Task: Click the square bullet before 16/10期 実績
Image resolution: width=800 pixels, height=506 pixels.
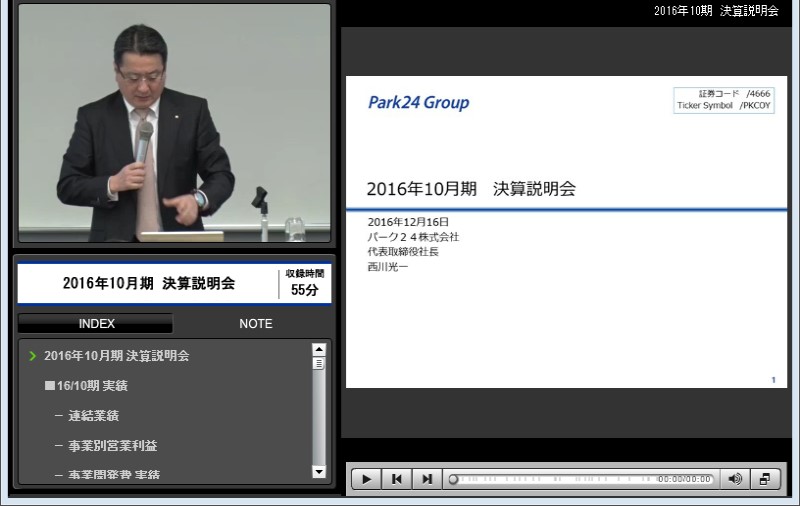Action: pyautogui.click(x=49, y=386)
